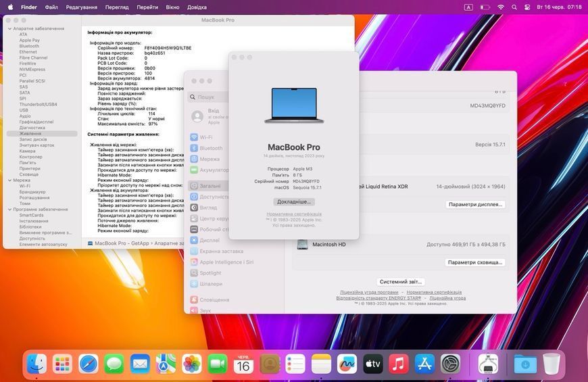Image resolution: width=588 pixels, height=382 pixels.
Task: Click Параметри сховища… button
Action: click(x=475, y=262)
